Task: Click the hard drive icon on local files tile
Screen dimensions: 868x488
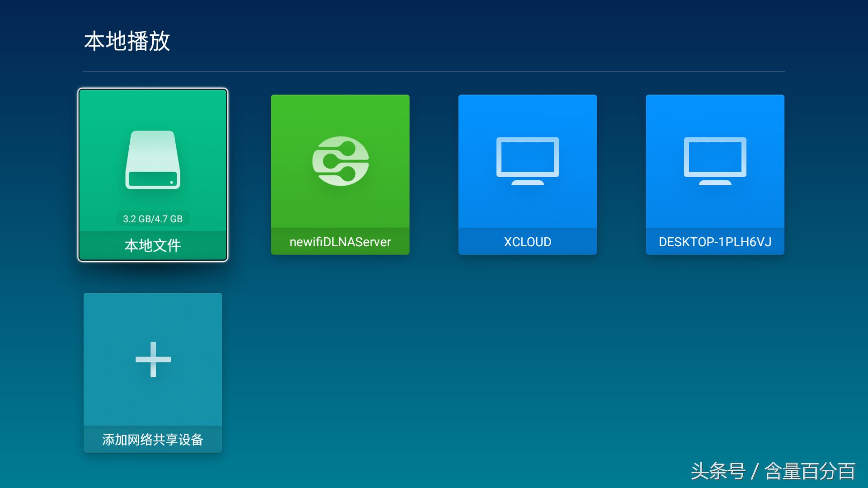Action: tap(153, 160)
